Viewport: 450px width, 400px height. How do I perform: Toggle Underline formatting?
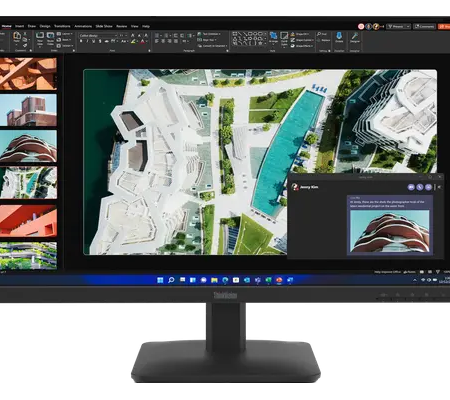[x=94, y=41]
